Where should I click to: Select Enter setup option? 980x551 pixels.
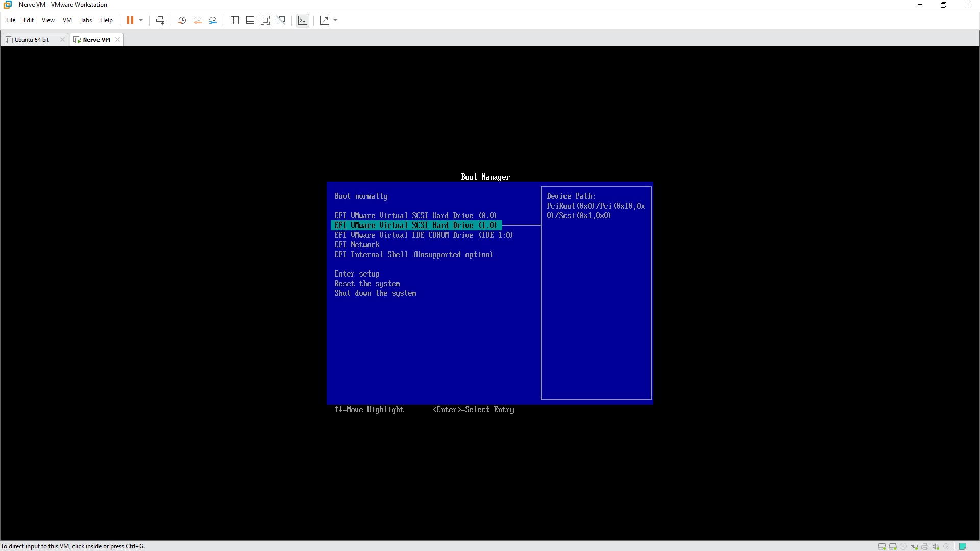pos(357,274)
